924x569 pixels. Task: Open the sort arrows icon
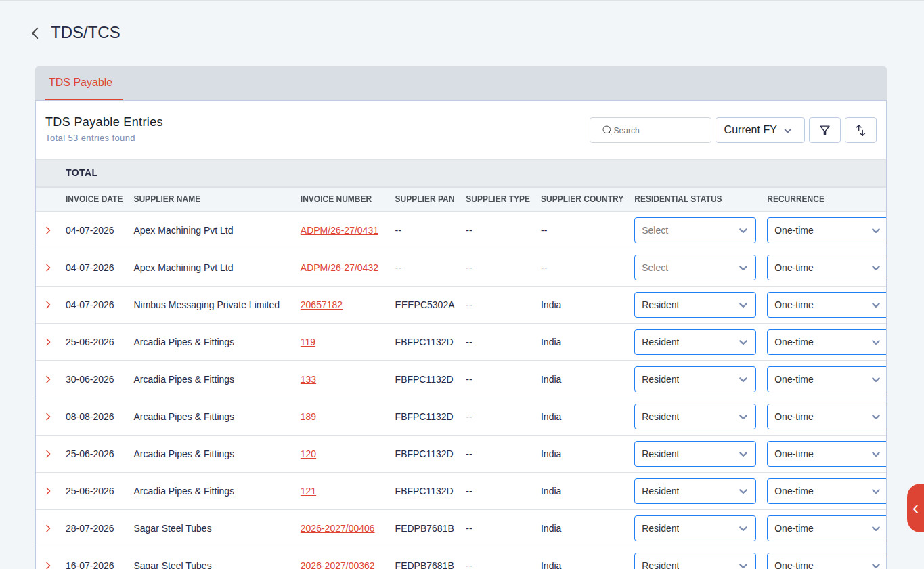(860, 130)
